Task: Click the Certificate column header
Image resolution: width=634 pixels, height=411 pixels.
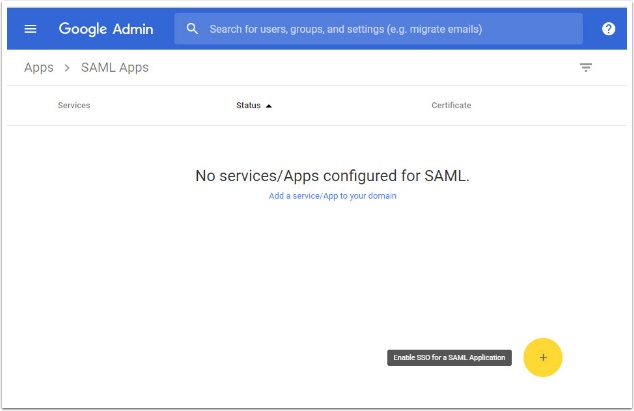Action: (x=451, y=105)
